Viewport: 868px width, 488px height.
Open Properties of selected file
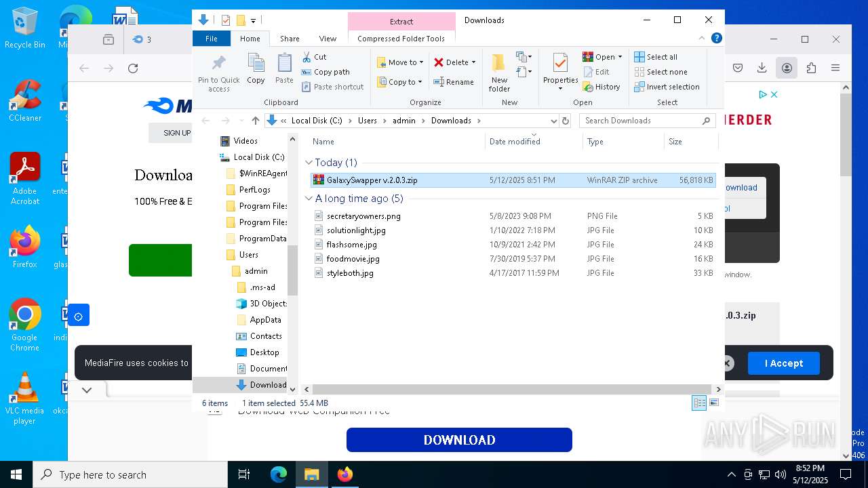(x=560, y=73)
